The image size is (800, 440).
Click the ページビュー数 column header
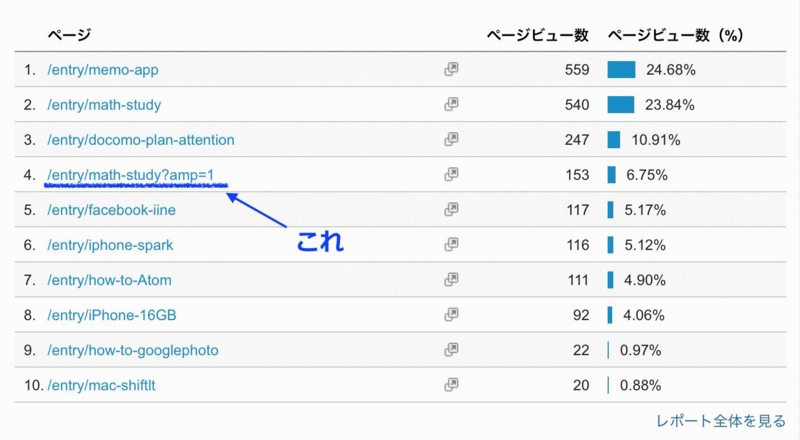537,35
